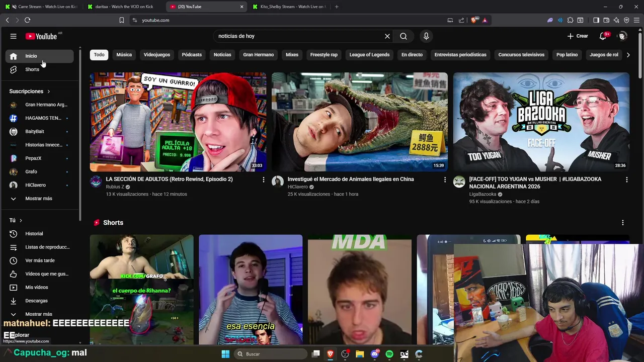644x362 pixels.
Task: Open Mercado de Animales Ilegales video title
Action: (351, 179)
